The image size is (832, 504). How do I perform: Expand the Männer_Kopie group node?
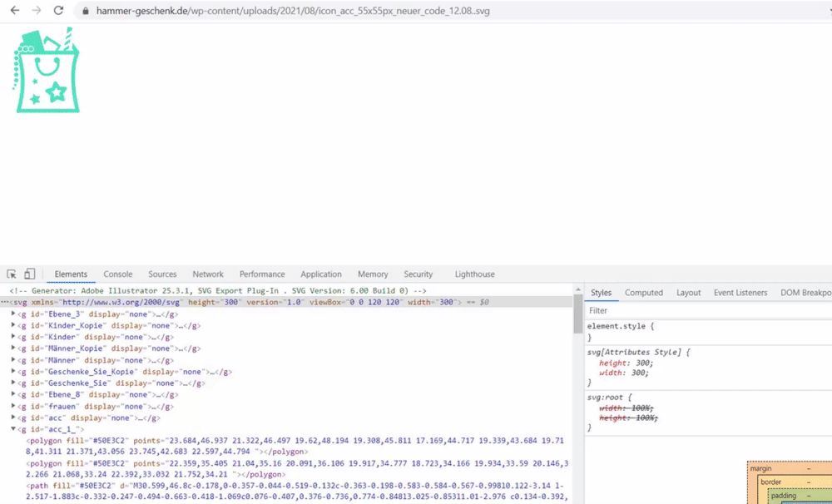[x=13, y=348]
